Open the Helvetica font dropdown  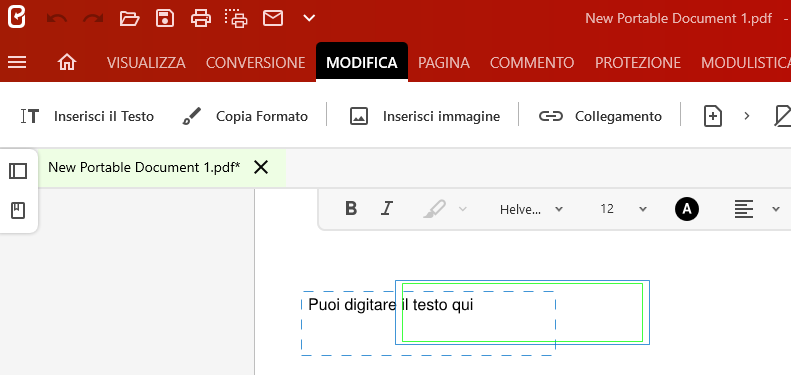coord(531,209)
